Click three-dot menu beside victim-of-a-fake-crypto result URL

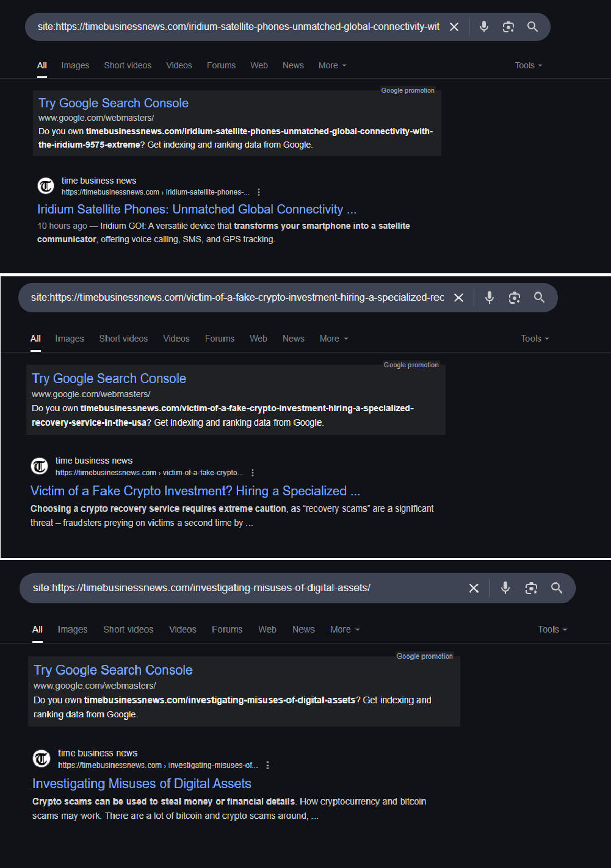(253, 473)
